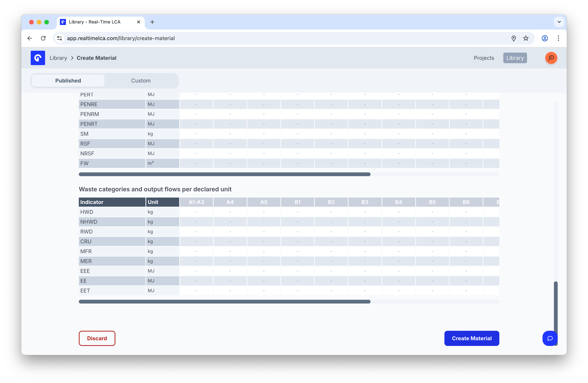
Task: Click the Unit column header in waste table
Action: tap(163, 202)
